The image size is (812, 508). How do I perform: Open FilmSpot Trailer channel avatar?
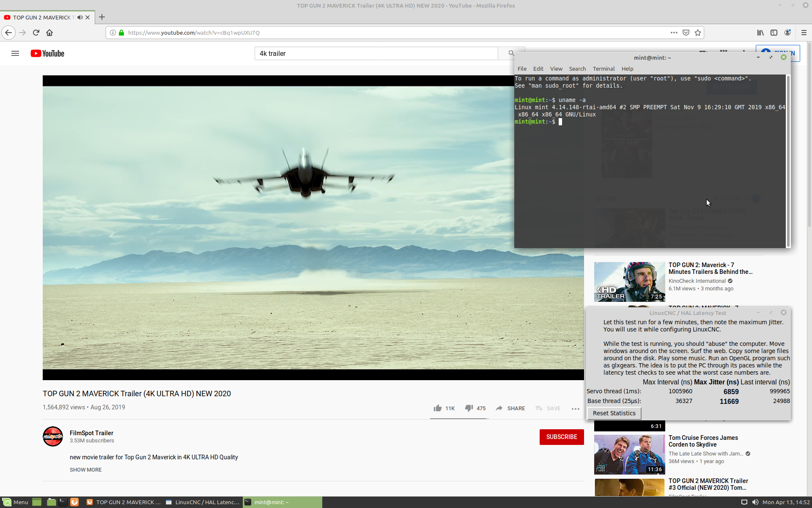point(53,436)
